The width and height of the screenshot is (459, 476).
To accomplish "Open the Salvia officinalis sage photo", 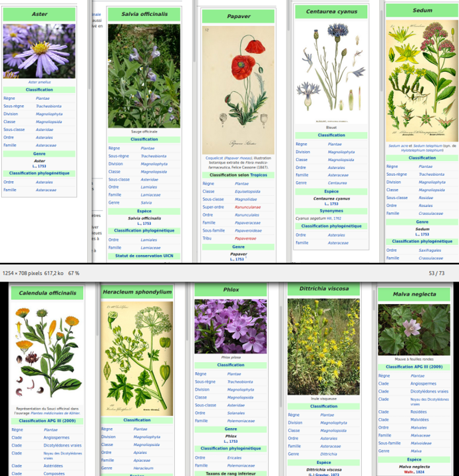I will 144,76.
